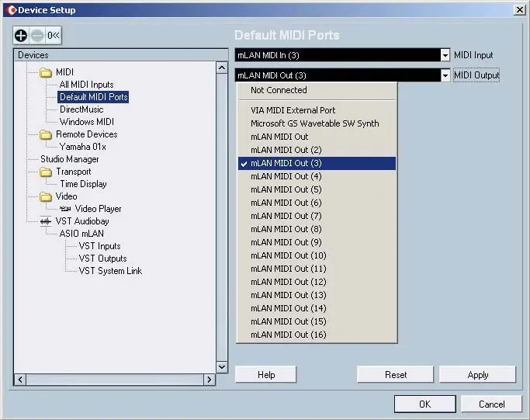Click the remove device minus icon
The width and height of the screenshot is (530, 420).
click(x=37, y=35)
